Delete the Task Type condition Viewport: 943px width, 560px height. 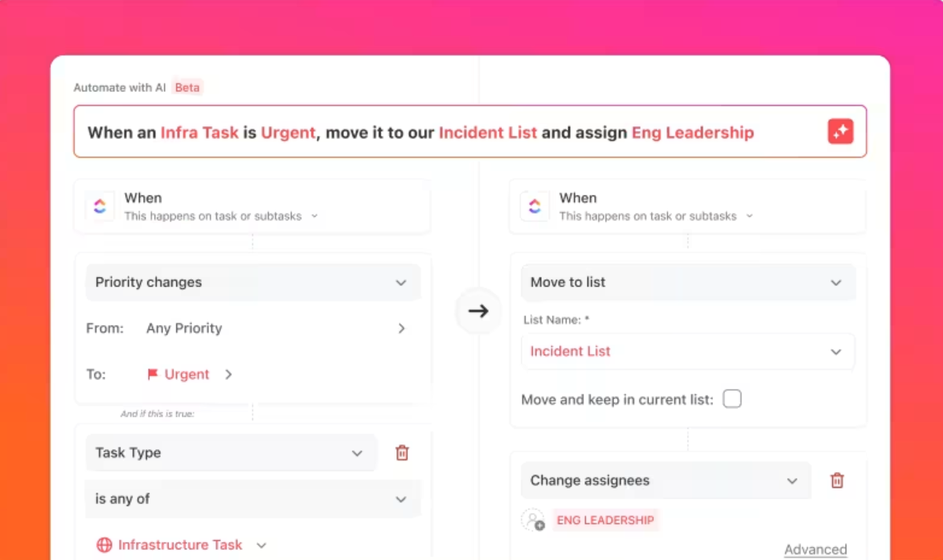pyautogui.click(x=402, y=452)
